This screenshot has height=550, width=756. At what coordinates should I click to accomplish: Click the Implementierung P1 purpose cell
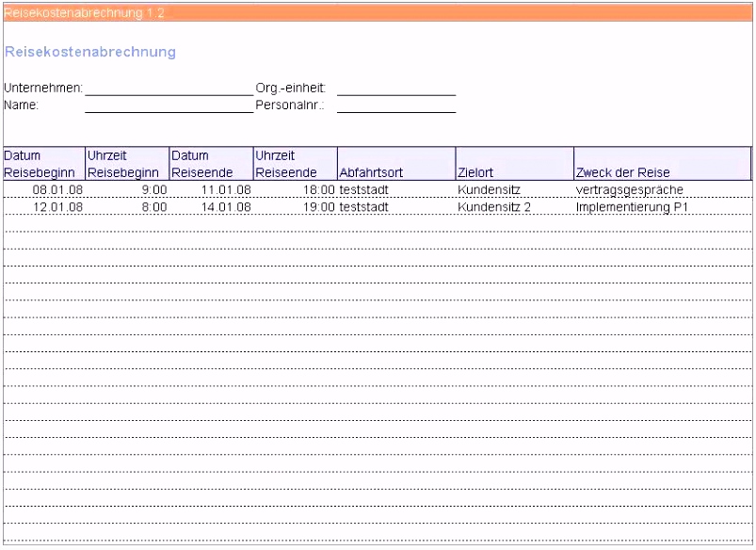[663, 207]
